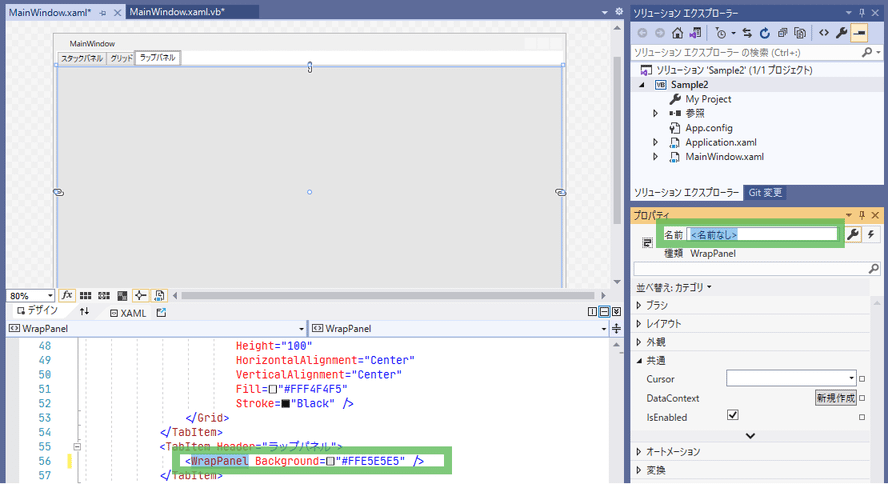Screen dimensions: 888x484
Task: Collapse the 共通 category
Action: point(639,361)
